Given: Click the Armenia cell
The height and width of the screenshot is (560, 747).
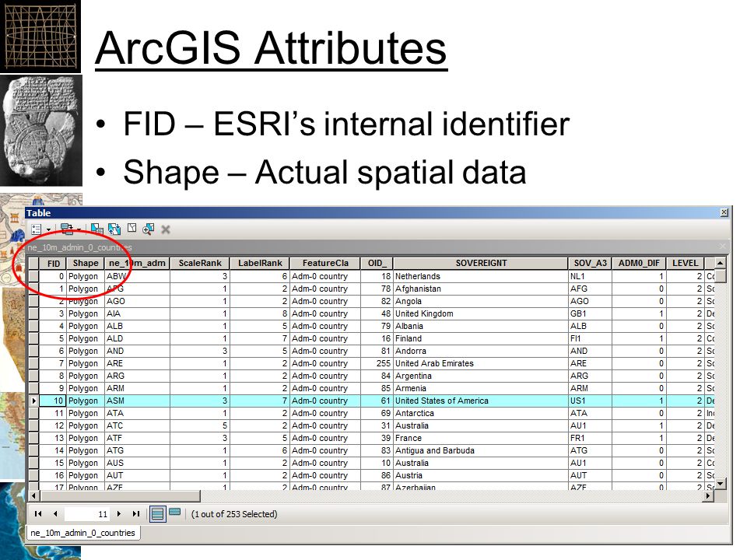Looking at the screenshot, I should (x=480, y=389).
